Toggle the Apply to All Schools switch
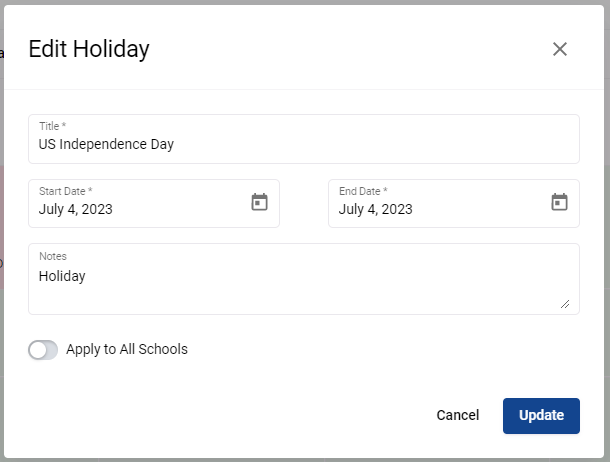This screenshot has width=610, height=462. click(x=43, y=350)
